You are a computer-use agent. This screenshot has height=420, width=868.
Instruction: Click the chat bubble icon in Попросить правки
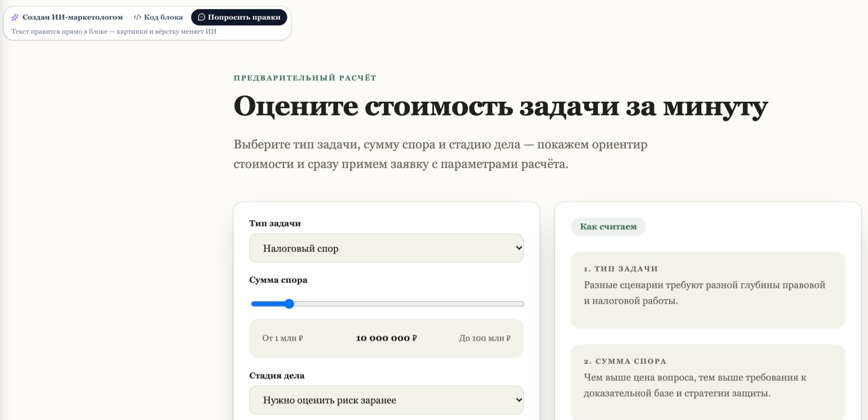[x=201, y=17]
